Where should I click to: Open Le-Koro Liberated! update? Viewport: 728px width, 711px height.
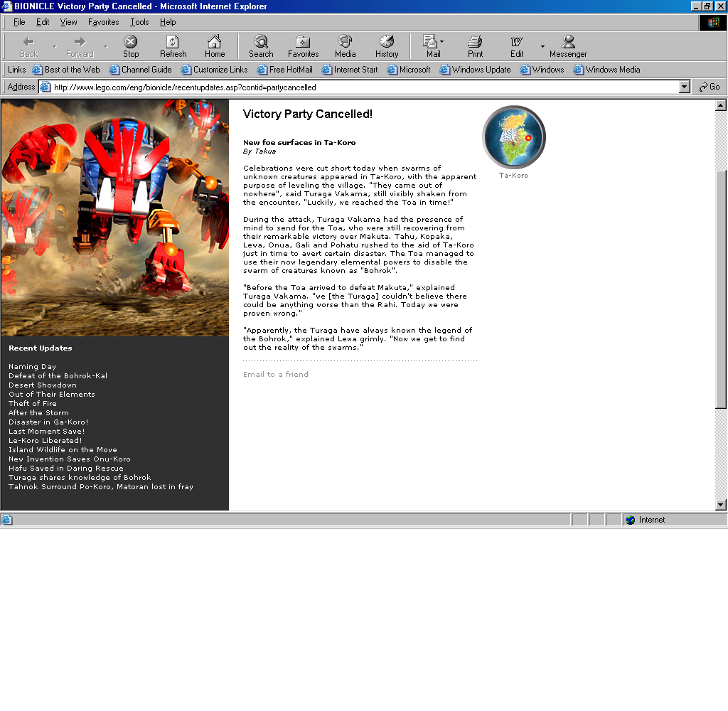coord(45,441)
